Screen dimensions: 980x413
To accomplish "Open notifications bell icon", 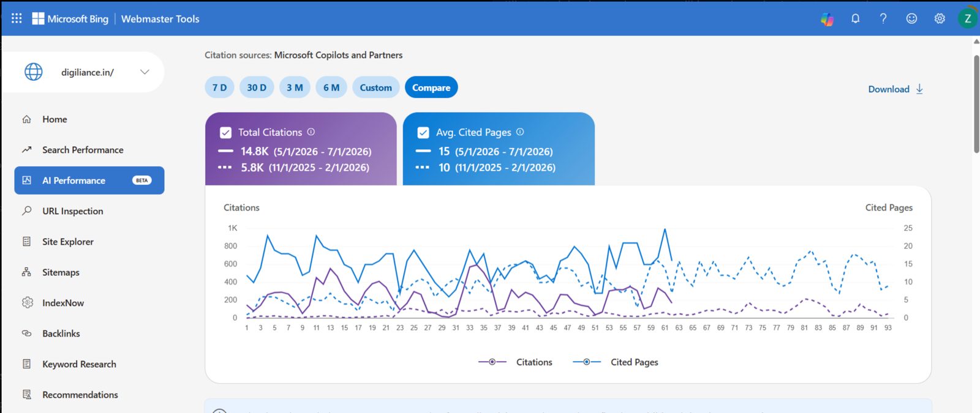I will pyautogui.click(x=856, y=18).
